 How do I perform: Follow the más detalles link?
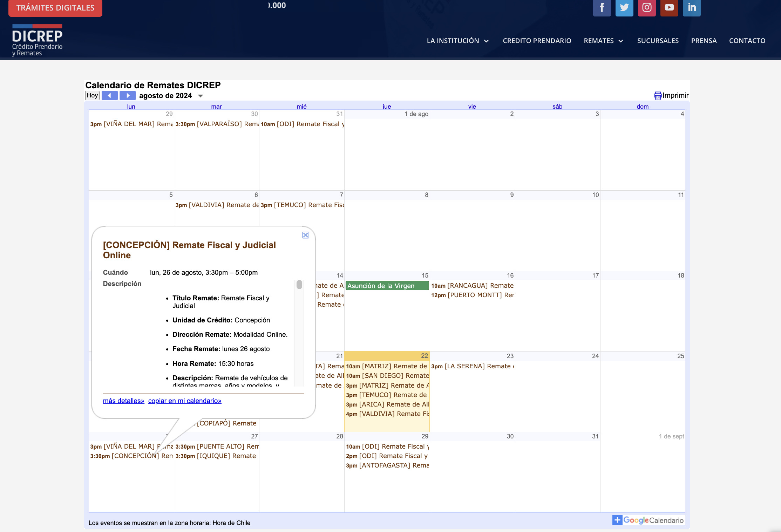[123, 401]
